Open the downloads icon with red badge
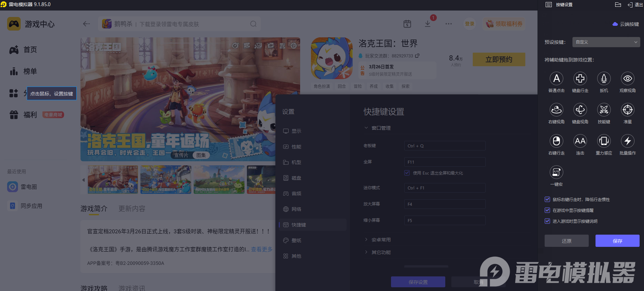This screenshot has width=644, height=291. [x=428, y=24]
